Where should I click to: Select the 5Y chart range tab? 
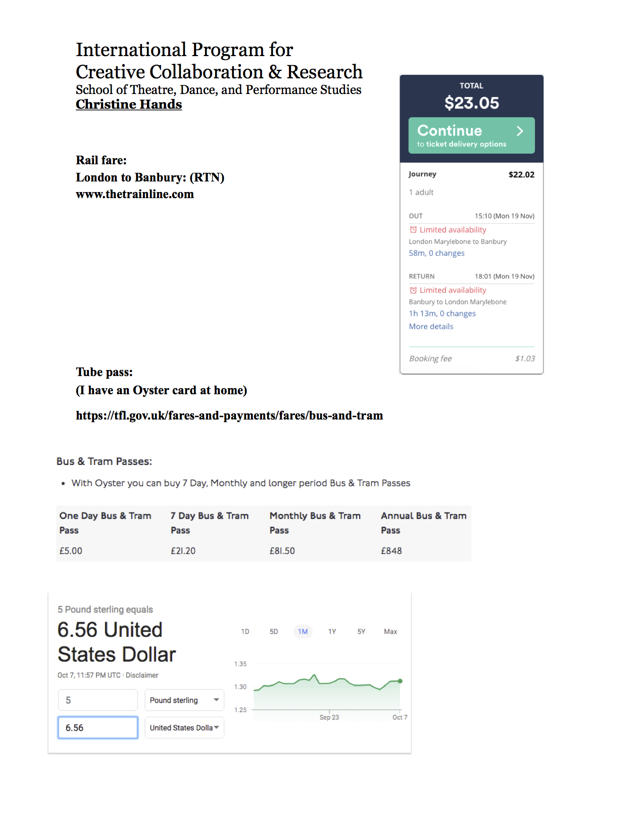(x=361, y=632)
